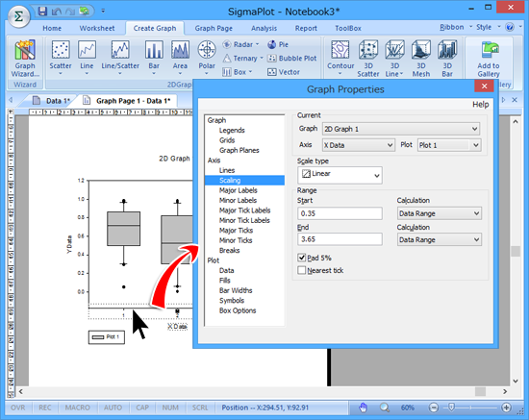Open the Radar plot option
Image resolution: width=529 pixels, height=420 pixels.
point(240,44)
